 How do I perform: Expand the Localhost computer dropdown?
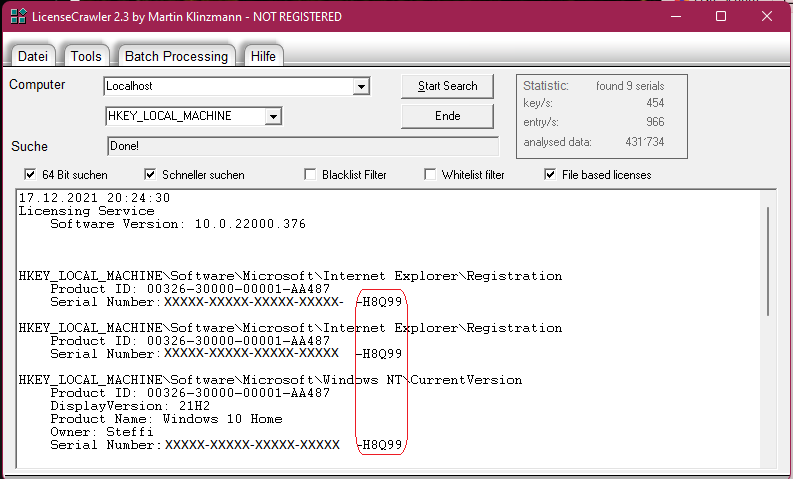click(x=361, y=86)
